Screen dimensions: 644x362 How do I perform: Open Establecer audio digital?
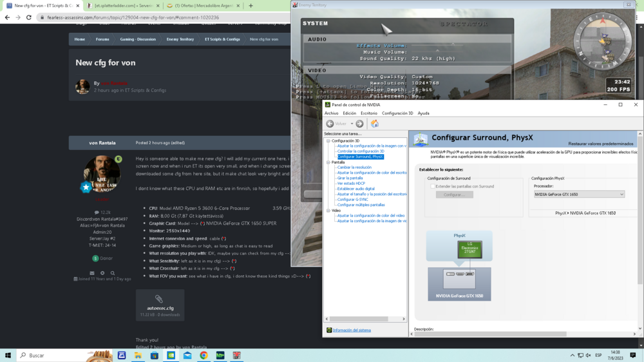pos(355,189)
